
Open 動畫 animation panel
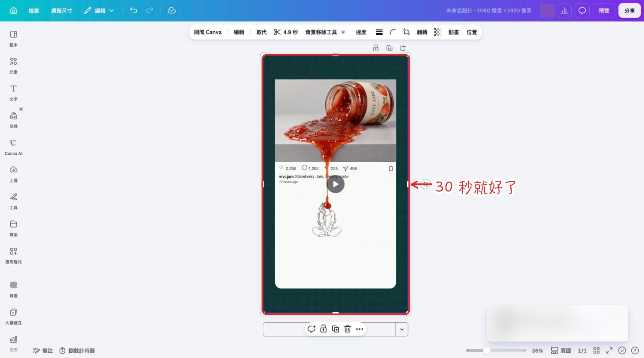point(454,32)
